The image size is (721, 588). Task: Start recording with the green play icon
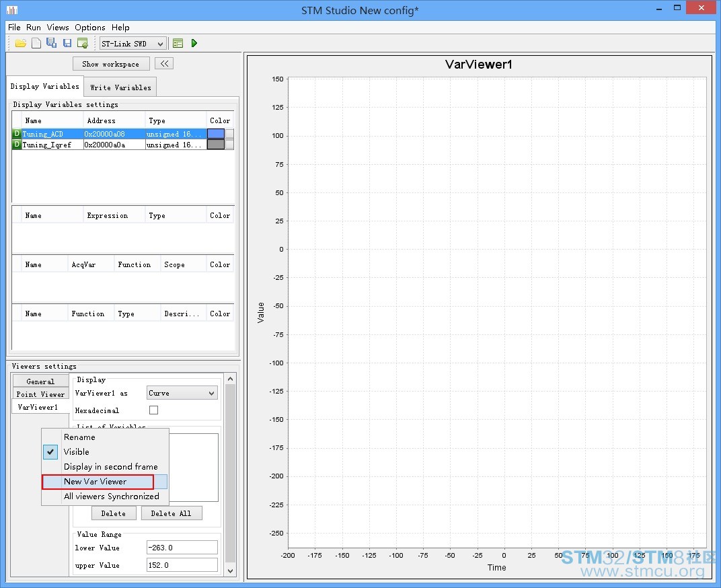[194, 43]
